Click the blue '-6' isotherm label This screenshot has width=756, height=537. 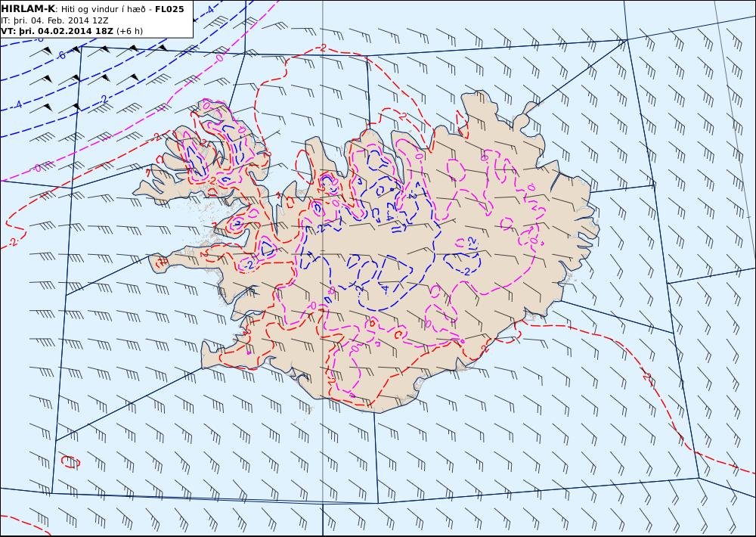pyautogui.click(x=61, y=55)
